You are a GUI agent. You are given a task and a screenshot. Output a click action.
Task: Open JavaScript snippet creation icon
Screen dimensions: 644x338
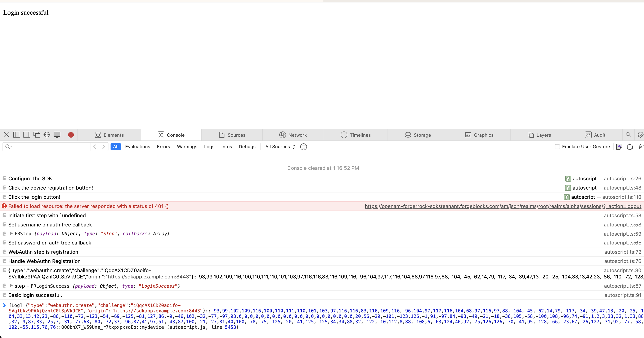[x=619, y=147]
